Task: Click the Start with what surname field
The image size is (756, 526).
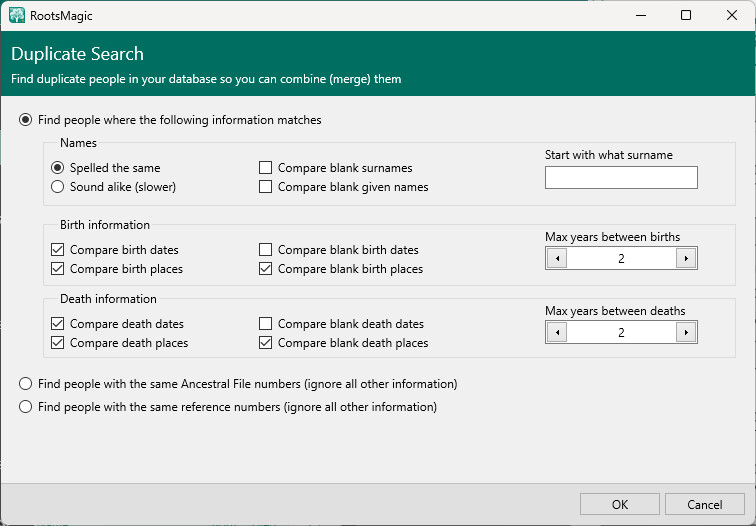Action: (621, 178)
